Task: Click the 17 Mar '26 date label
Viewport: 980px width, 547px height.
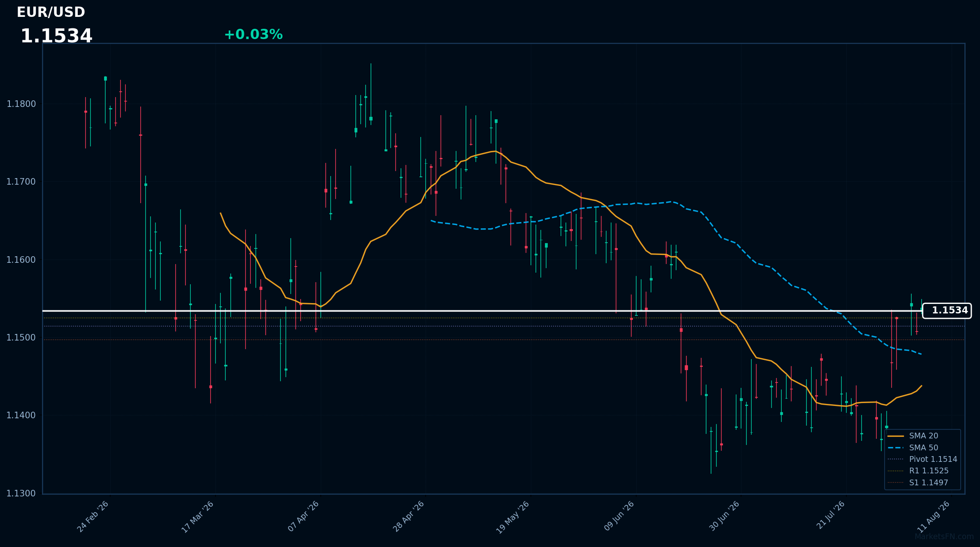Action: pyautogui.click(x=198, y=517)
